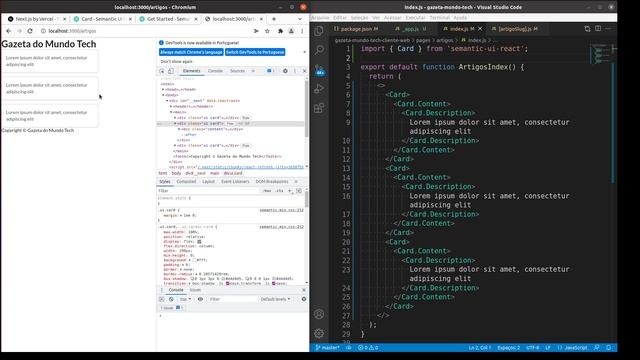Click #fff background color swatch
This screenshot has width=640, height=360.
194,260
